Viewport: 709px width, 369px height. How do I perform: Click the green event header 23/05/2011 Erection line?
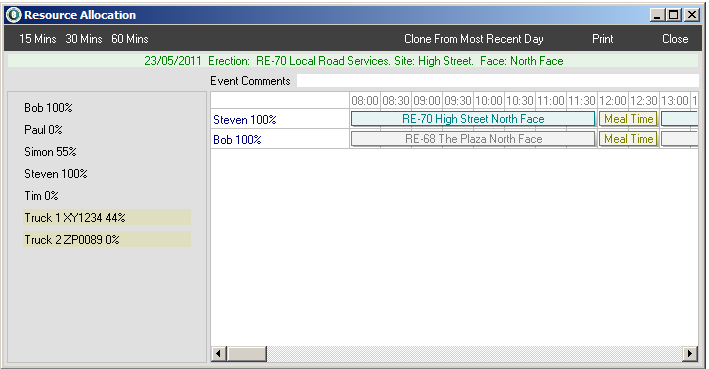(x=354, y=61)
